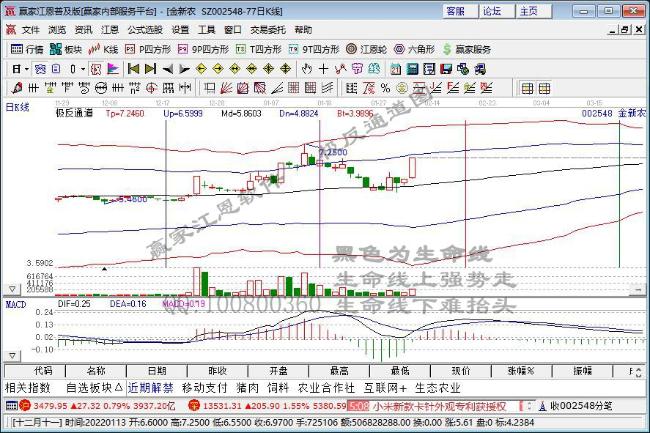Select the 饲料 tab
Image resolution: width=650 pixels, height=433 pixels.
pos(278,388)
